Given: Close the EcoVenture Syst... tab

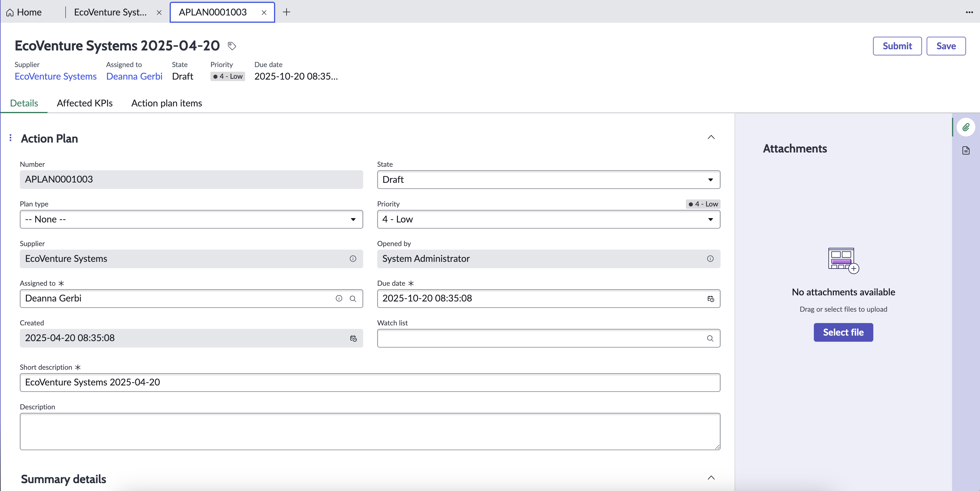Looking at the screenshot, I should click(x=159, y=13).
